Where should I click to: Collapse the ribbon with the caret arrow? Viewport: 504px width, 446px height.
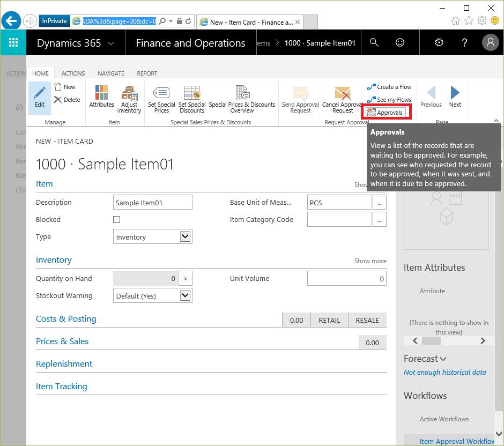pyautogui.click(x=496, y=121)
